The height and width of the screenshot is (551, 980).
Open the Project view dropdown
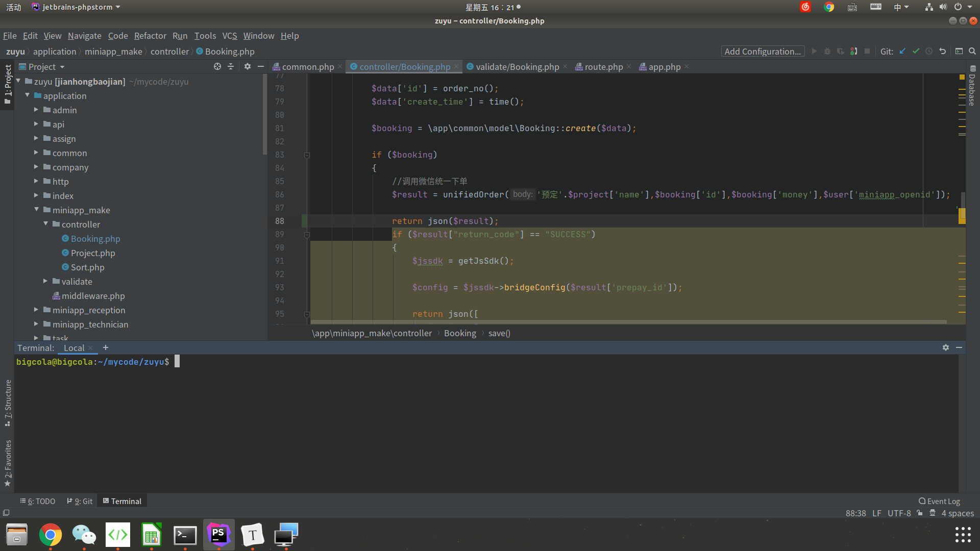coord(62,67)
